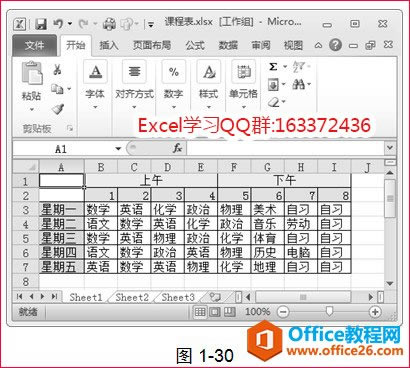Click the 文件 button
Viewport: 410px width, 368px height.
34,45
